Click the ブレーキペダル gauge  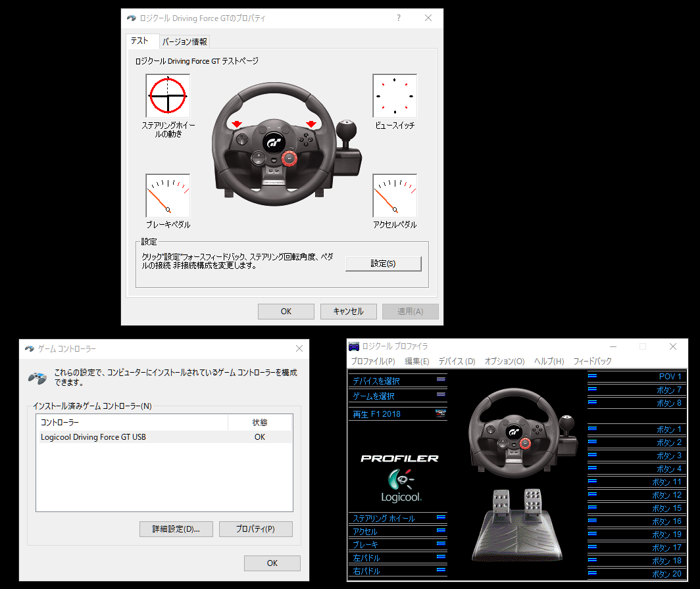(x=168, y=195)
